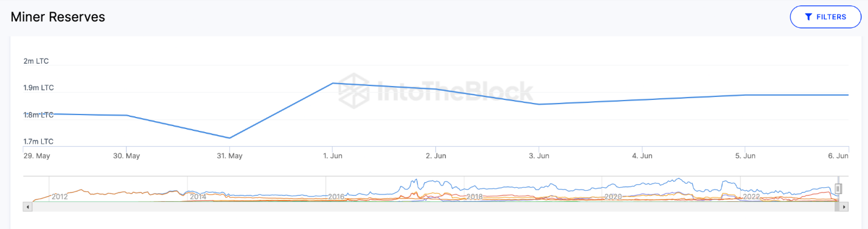
Task: Select the 2012 mark in navigator
Action: click(x=59, y=196)
